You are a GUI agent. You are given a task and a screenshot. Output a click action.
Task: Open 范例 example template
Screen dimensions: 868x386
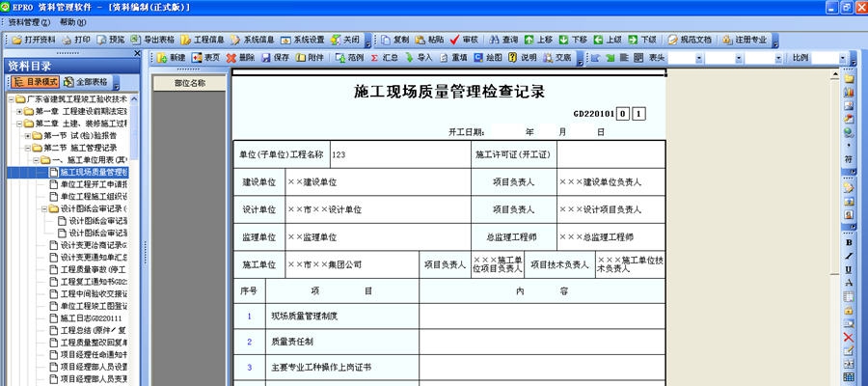click(349, 58)
